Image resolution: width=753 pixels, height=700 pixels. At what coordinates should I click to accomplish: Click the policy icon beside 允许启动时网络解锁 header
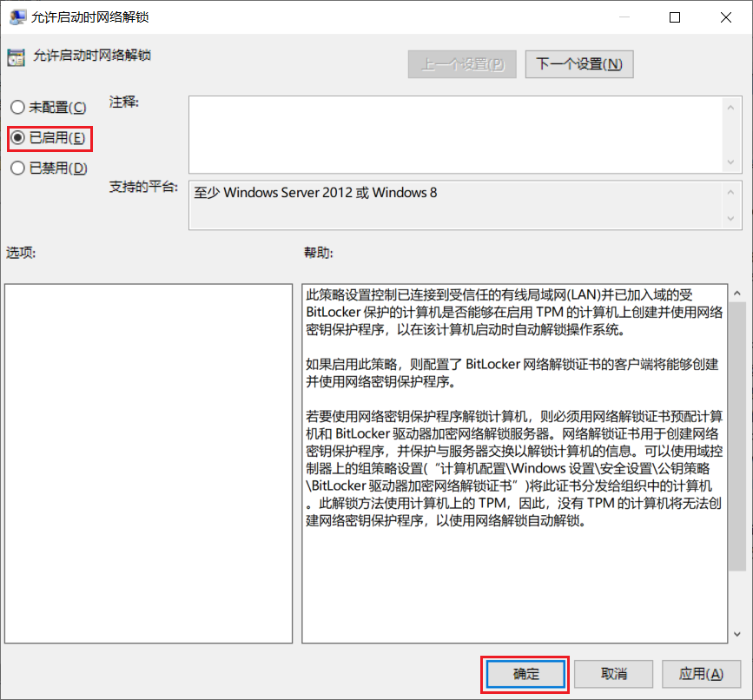[15, 56]
